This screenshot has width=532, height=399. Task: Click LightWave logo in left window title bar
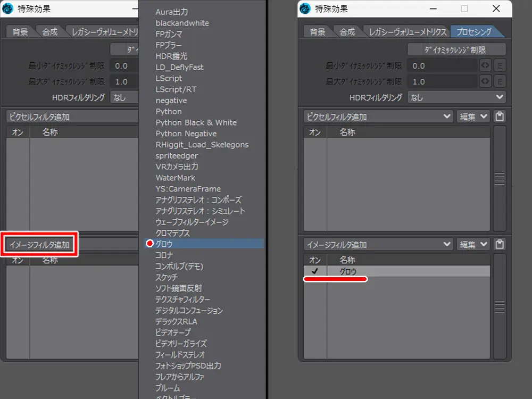[x=8, y=9]
